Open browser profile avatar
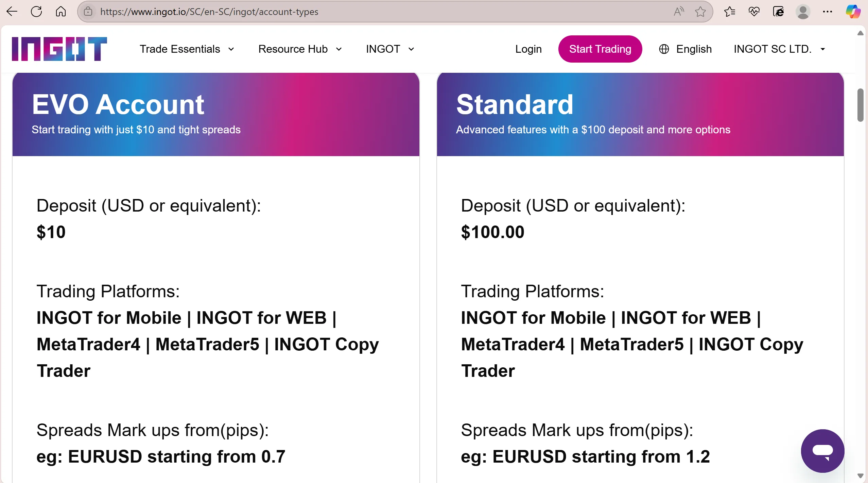868x483 pixels. (x=803, y=12)
